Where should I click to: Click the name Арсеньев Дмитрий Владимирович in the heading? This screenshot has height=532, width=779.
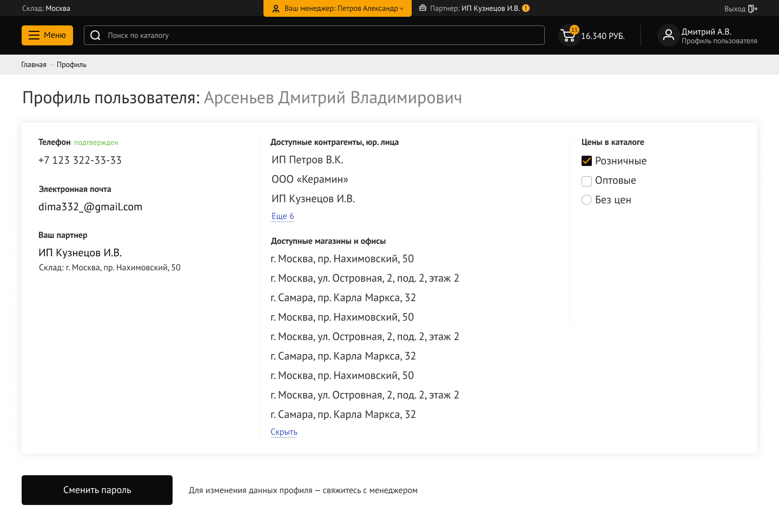coord(333,98)
